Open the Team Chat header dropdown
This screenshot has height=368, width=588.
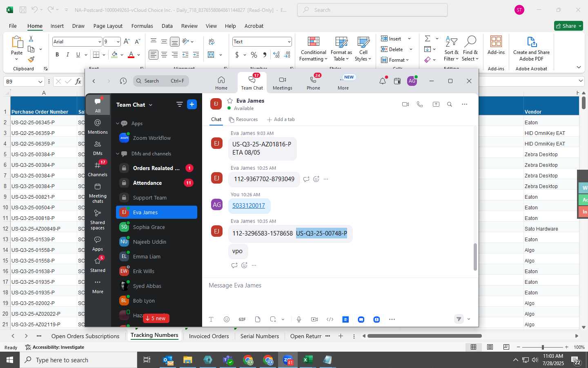click(x=150, y=105)
